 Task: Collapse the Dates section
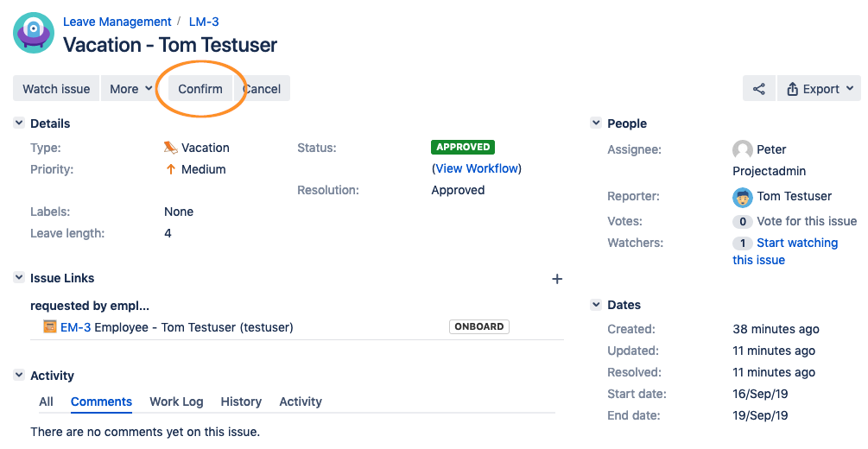pos(596,305)
